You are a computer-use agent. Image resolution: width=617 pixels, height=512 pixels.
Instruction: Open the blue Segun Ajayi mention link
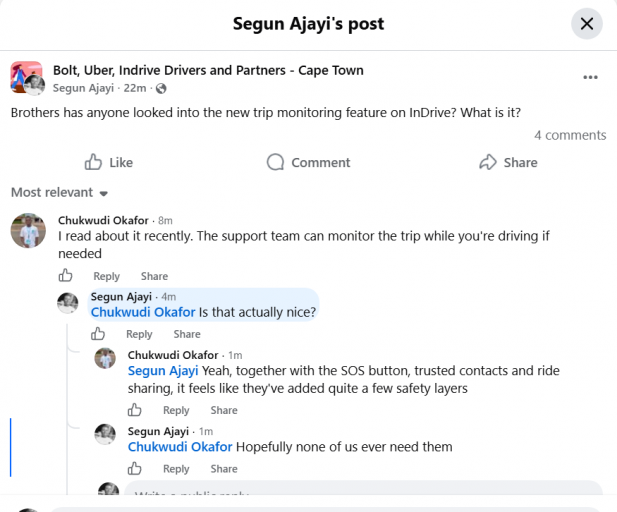(163, 371)
